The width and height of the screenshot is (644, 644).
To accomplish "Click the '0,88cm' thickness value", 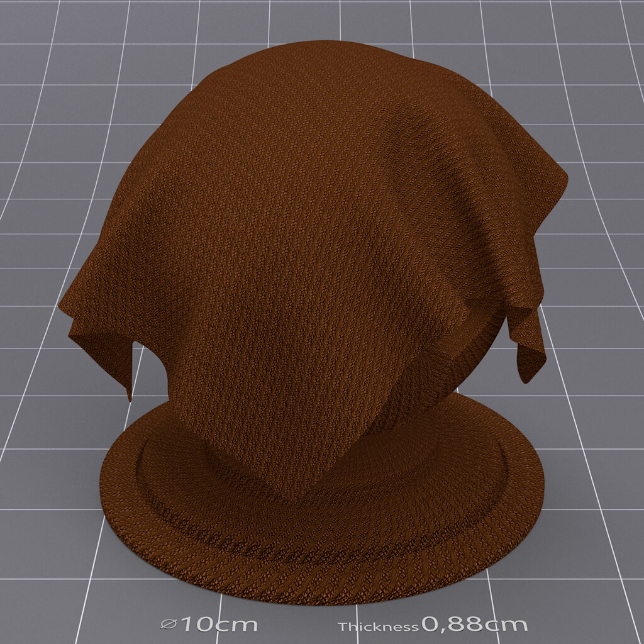I will (x=474, y=624).
